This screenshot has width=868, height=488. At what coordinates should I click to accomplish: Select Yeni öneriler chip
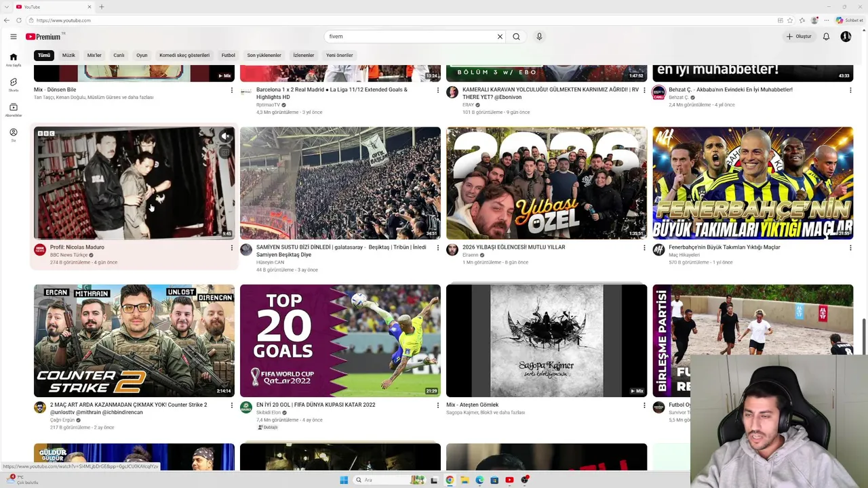(x=340, y=56)
